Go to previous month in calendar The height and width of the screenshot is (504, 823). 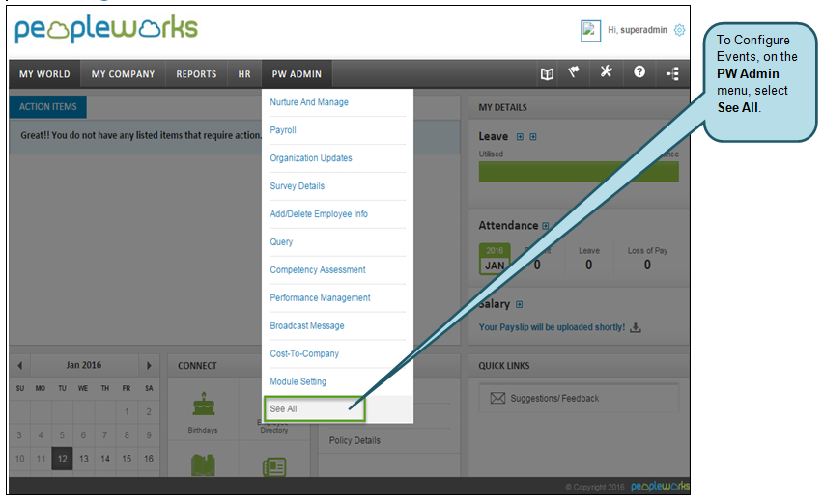pos(20,366)
